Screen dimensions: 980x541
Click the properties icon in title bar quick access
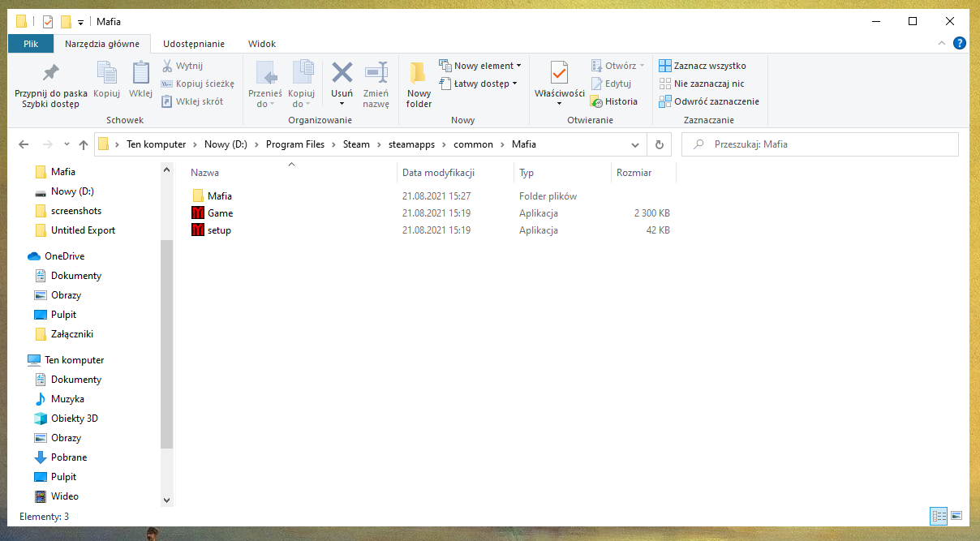point(47,22)
